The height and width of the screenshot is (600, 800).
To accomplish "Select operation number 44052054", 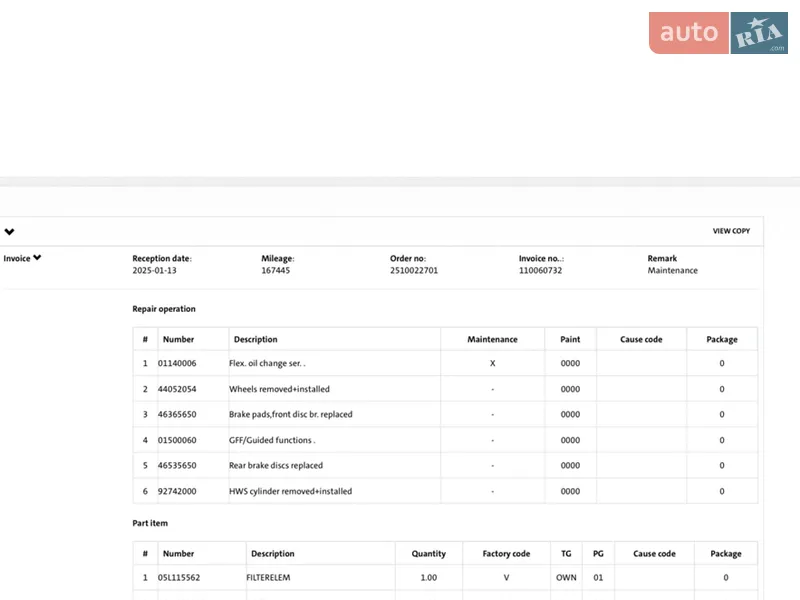I will click(177, 389).
